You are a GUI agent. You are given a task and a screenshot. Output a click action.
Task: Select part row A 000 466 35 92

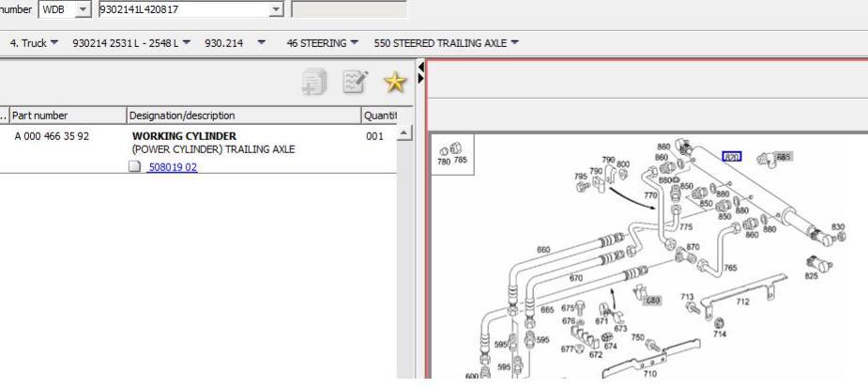click(x=53, y=136)
